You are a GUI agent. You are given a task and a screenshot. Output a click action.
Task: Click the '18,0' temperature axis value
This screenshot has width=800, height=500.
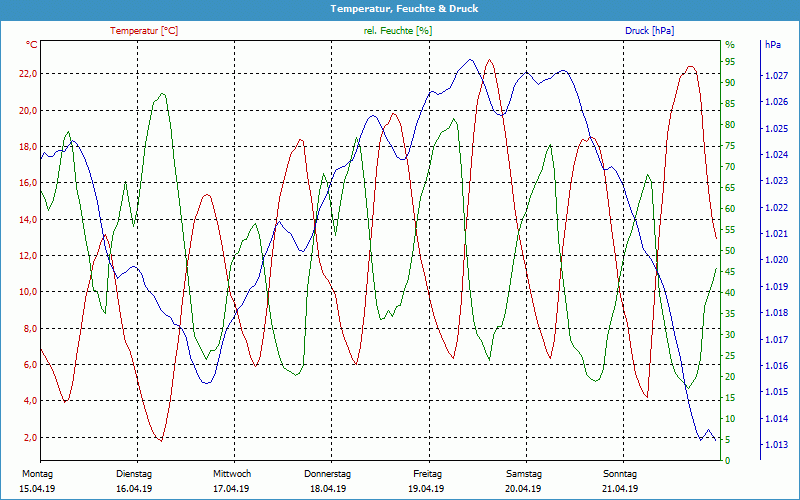click(28, 146)
